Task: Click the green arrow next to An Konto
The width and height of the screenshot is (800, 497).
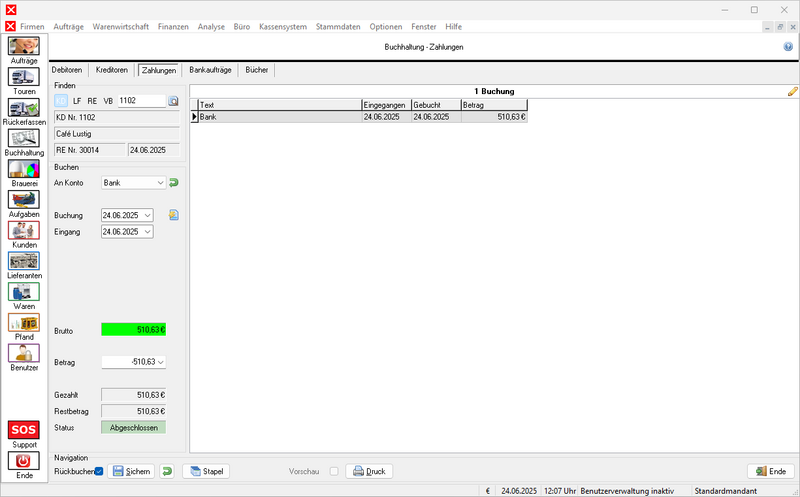Action: pos(174,183)
